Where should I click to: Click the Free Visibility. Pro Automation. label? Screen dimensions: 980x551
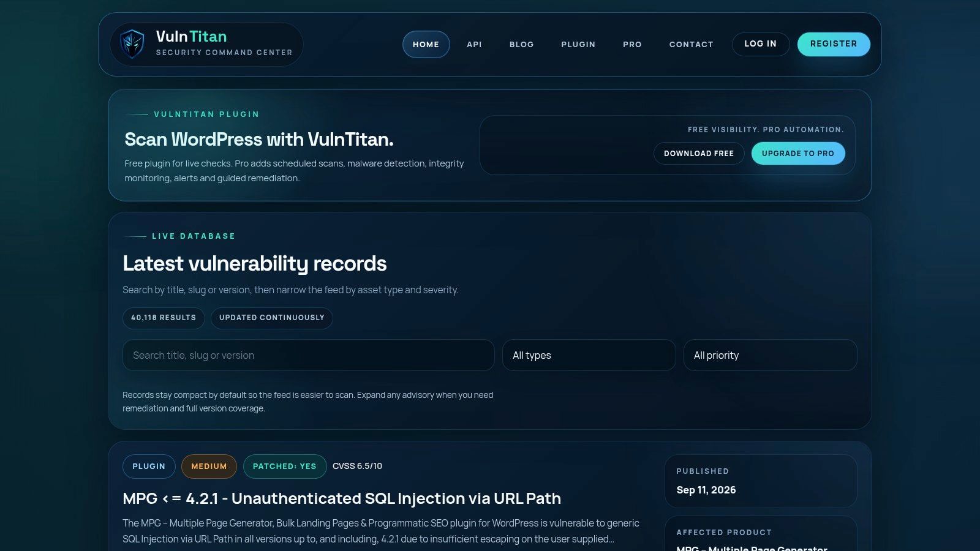pos(766,130)
